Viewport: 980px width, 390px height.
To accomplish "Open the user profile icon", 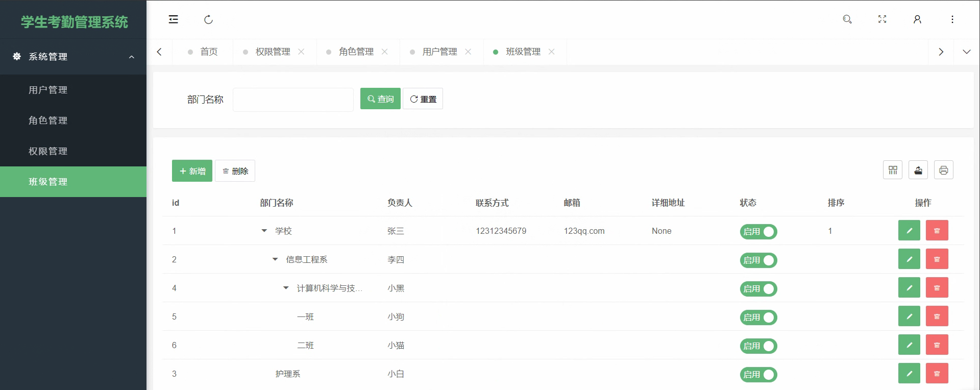I will click(x=917, y=19).
